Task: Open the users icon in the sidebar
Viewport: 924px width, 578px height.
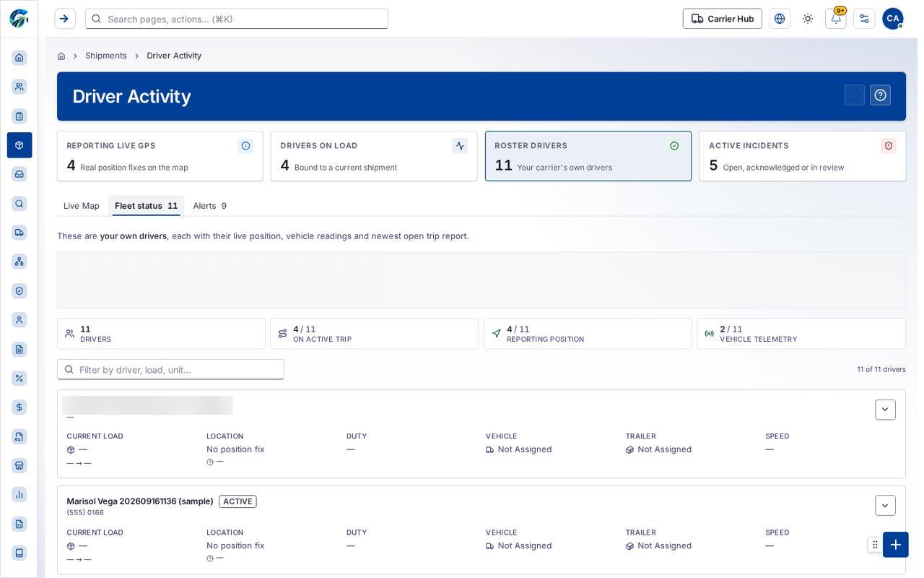Action: (19, 87)
